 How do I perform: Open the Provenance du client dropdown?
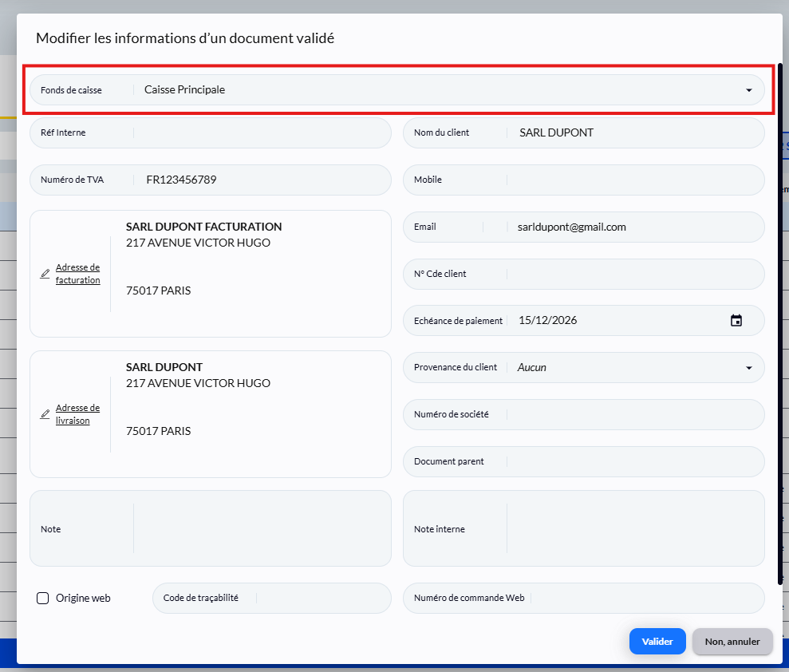(584, 367)
